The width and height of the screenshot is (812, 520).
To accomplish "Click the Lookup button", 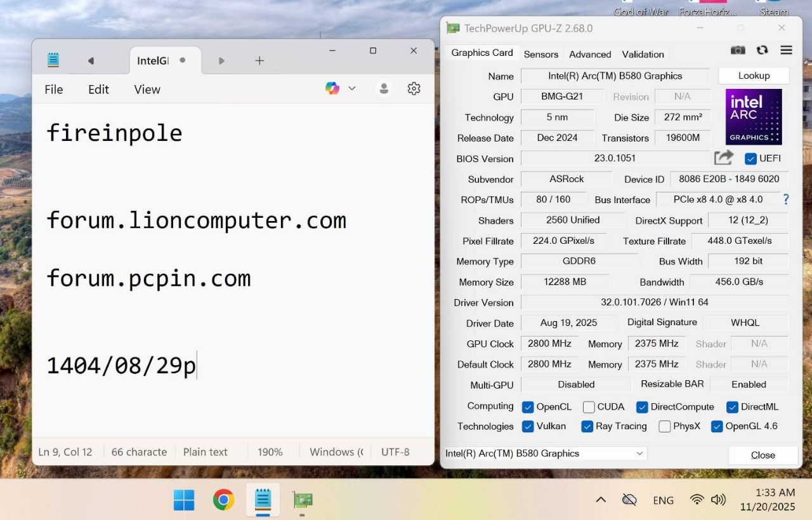I will 754,76.
